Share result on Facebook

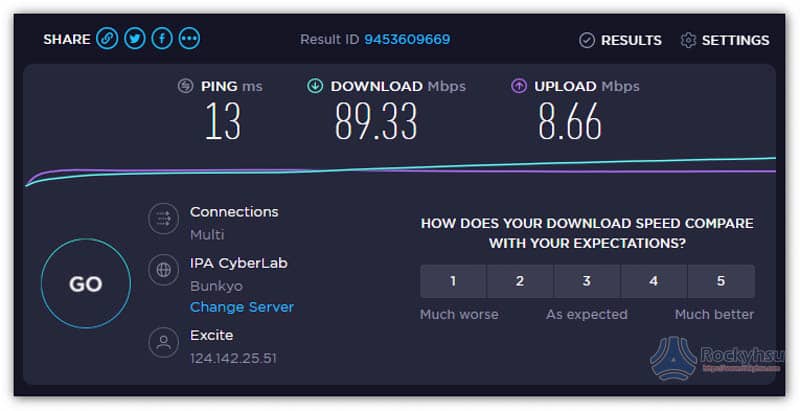click(162, 39)
